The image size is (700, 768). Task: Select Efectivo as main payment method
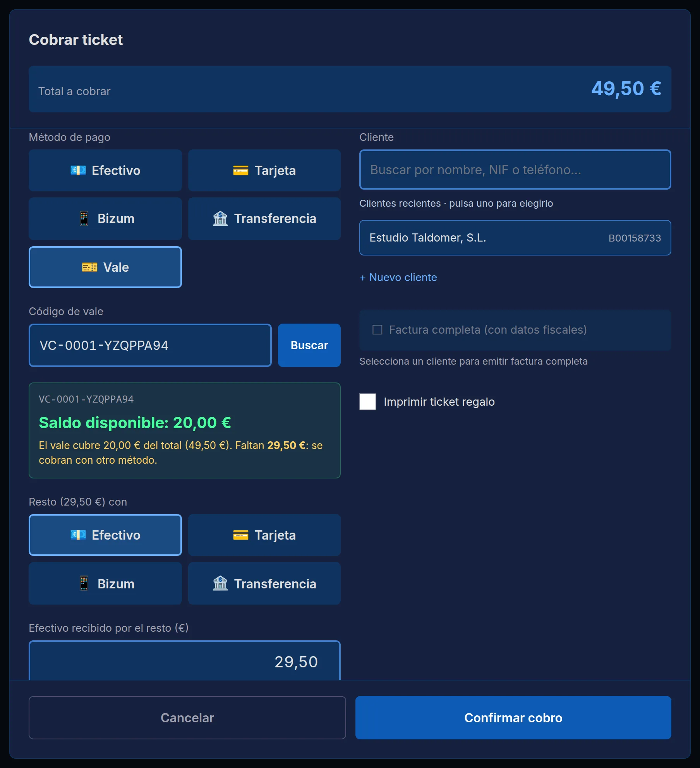click(105, 170)
